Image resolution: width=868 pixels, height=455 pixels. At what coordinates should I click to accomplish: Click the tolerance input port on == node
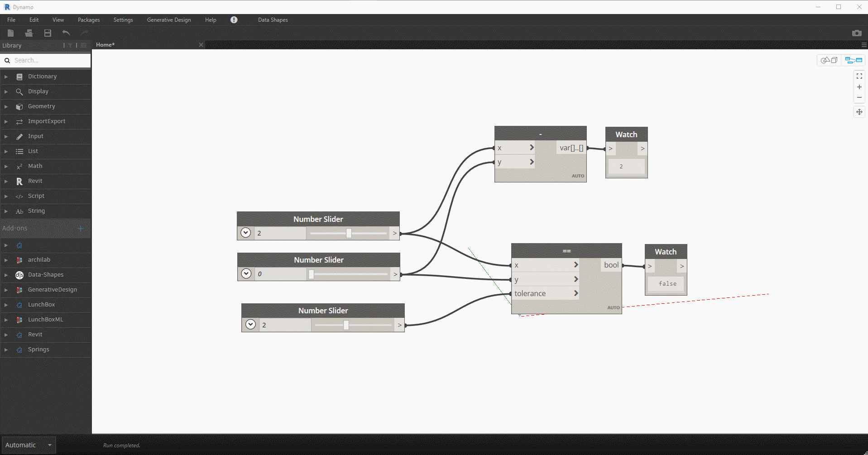[x=546, y=293]
